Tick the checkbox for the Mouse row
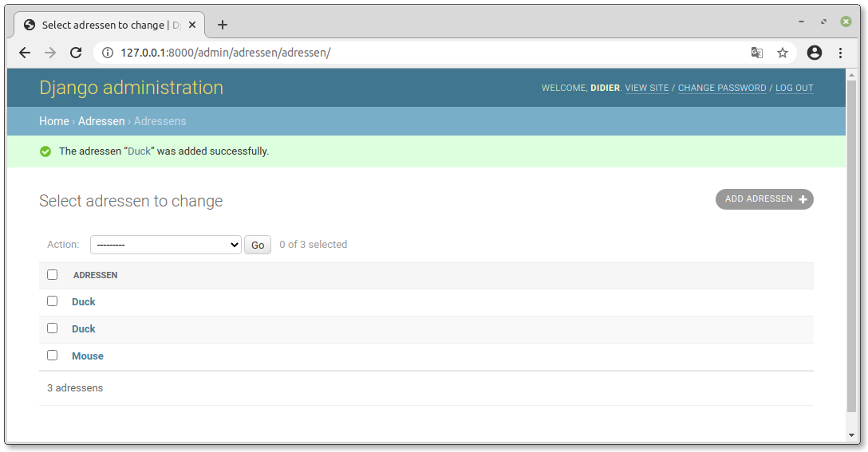This screenshot has width=868, height=452. click(x=52, y=356)
